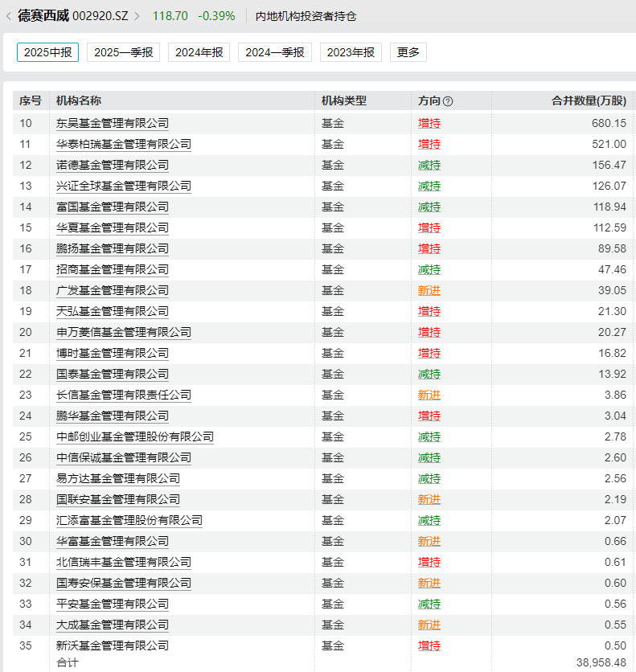Open 东吴基金管理有限公司 institution link
Viewport: 636px width, 672px height.
pyautogui.click(x=113, y=123)
